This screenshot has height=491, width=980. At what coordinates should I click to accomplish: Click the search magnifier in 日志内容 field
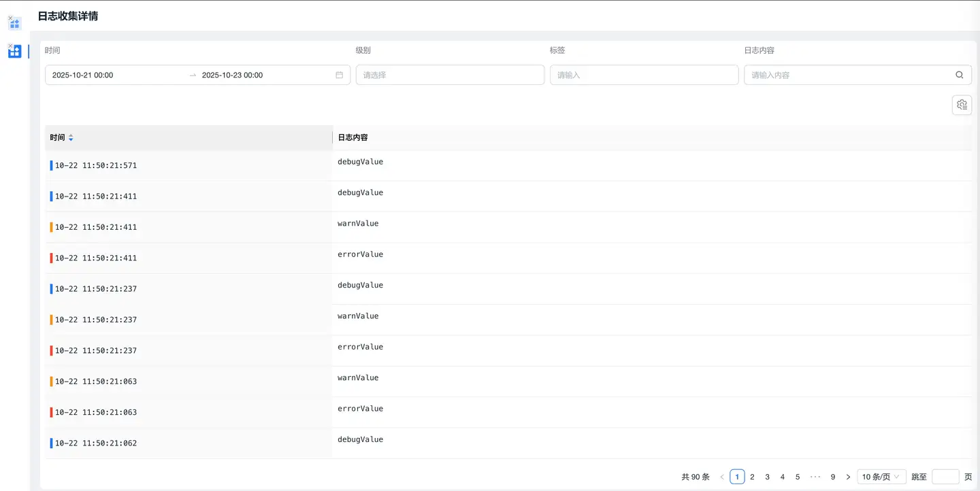click(959, 75)
